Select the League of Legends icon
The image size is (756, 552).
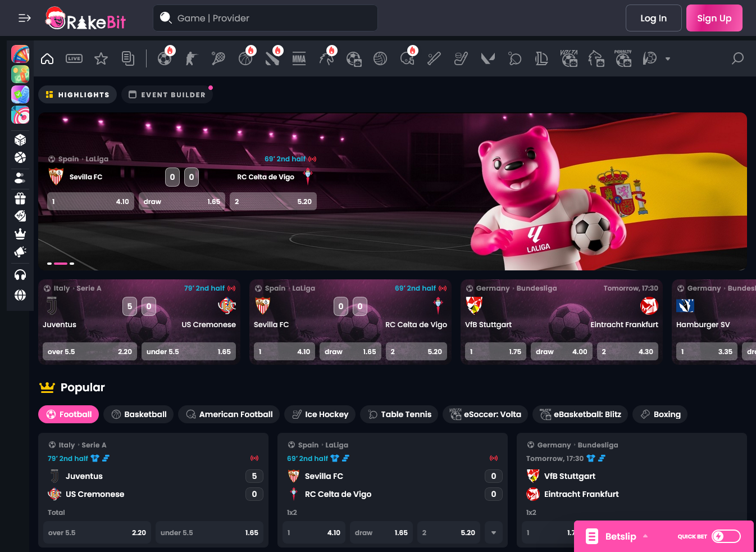pos(542,58)
